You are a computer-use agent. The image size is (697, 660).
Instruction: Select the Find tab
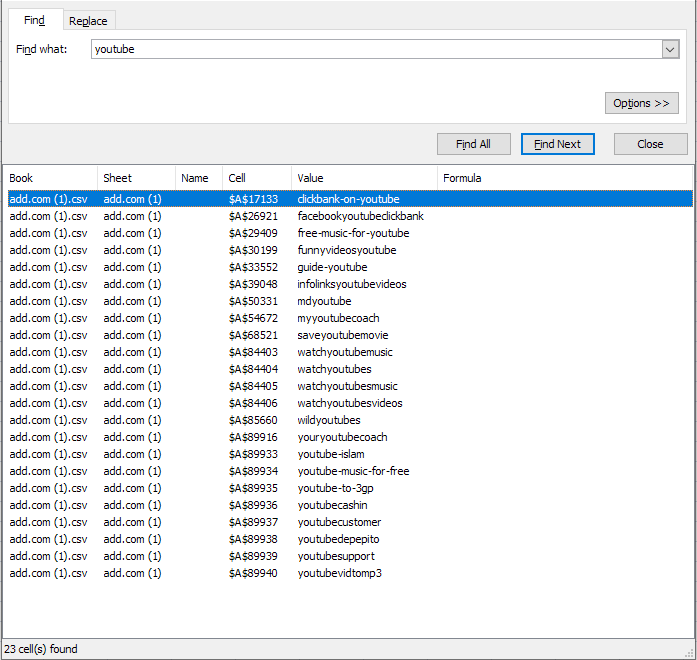point(35,20)
